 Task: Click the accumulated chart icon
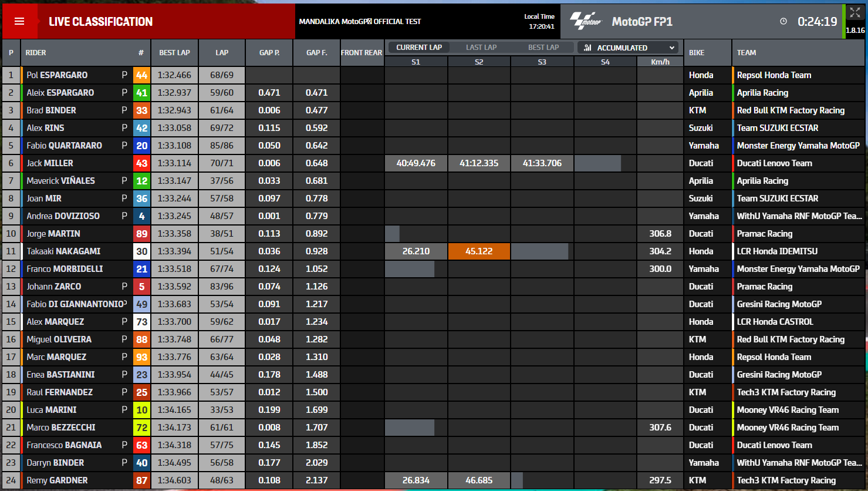click(x=587, y=48)
